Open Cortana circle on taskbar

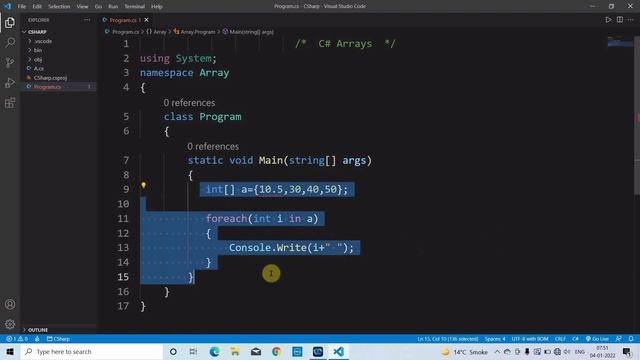[173, 351]
